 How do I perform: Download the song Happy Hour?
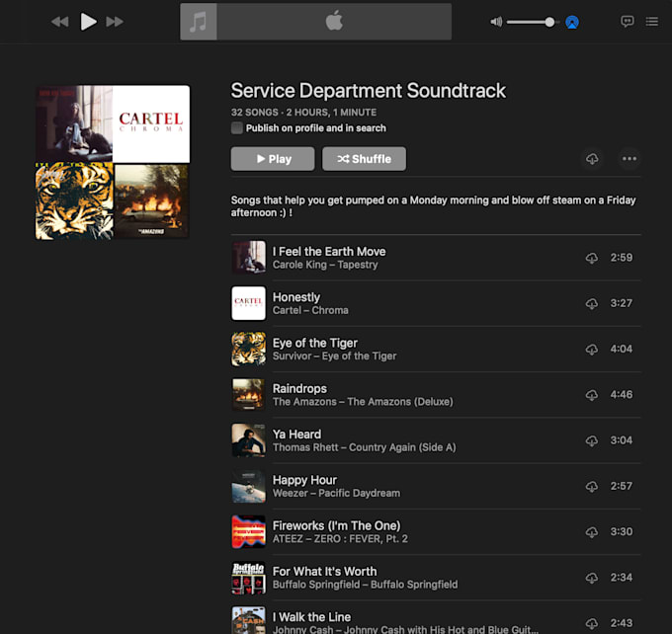(x=592, y=486)
